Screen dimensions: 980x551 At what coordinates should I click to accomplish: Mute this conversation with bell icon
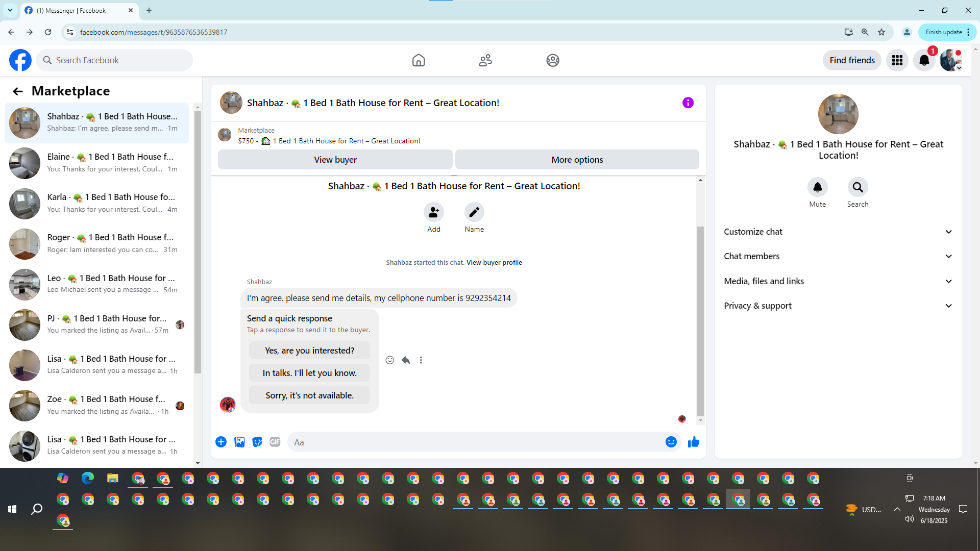click(x=818, y=187)
